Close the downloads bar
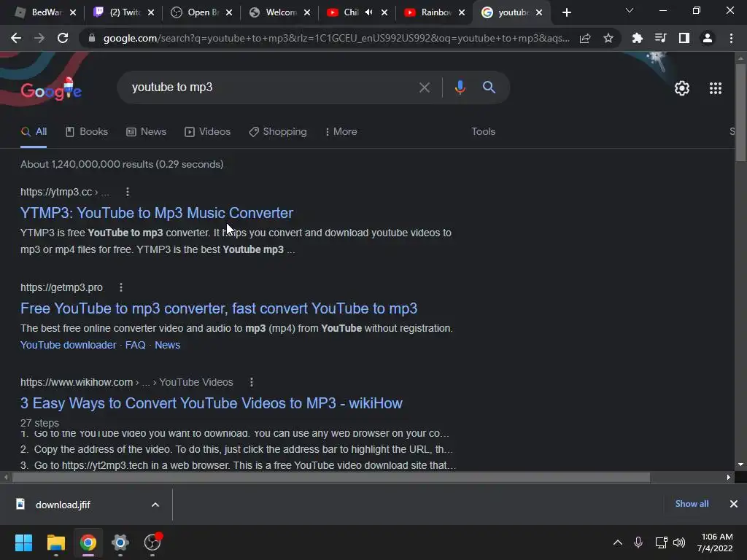 coord(734,504)
